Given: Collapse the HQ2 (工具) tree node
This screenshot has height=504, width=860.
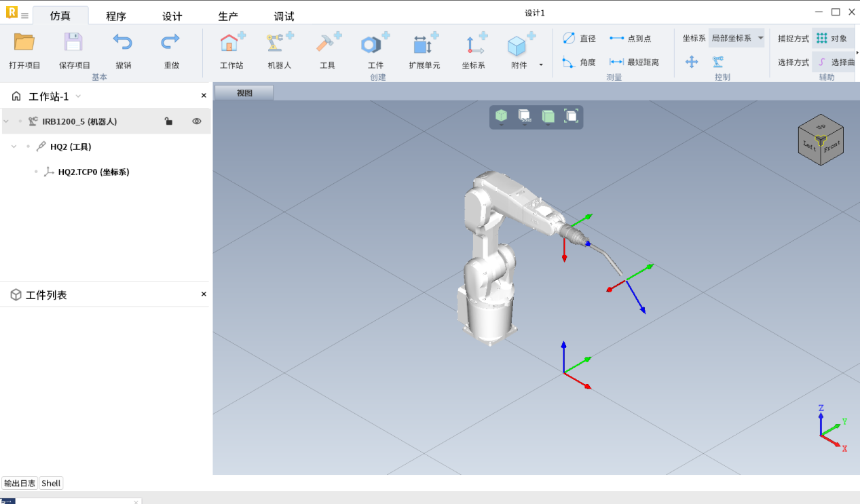Looking at the screenshot, I should coord(14,147).
